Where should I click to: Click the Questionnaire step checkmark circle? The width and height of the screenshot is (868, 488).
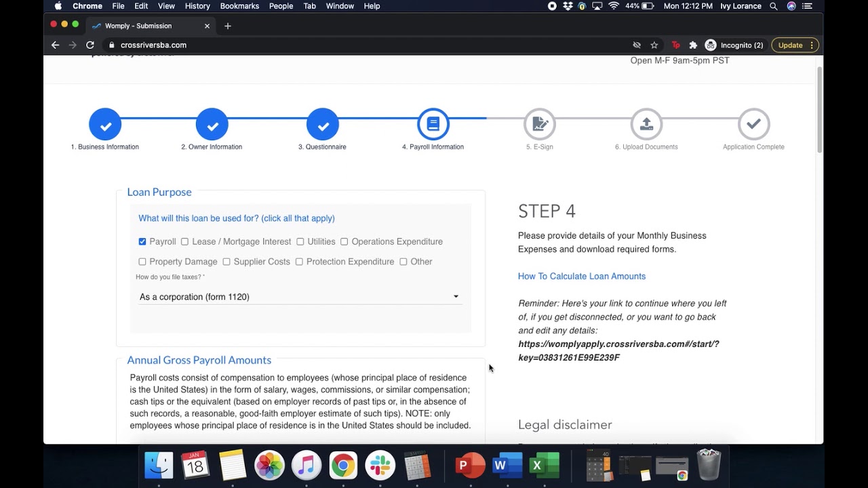point(323,125)
